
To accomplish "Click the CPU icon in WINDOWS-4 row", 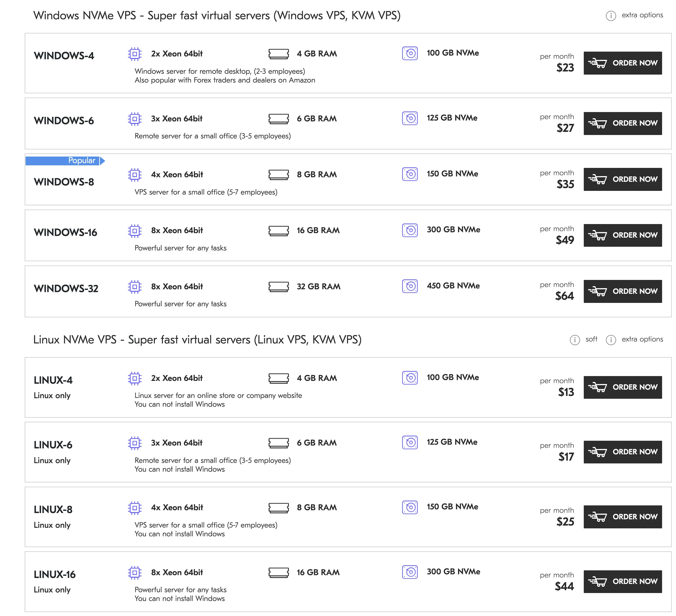I will click(135, 54).
